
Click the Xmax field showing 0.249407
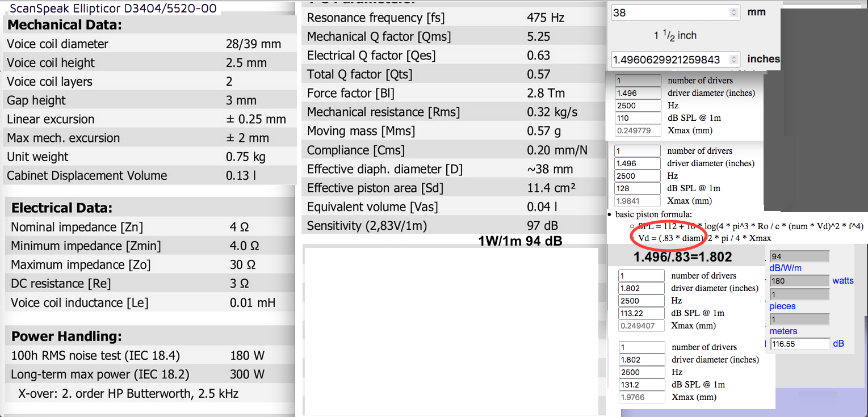coord(641,326)
